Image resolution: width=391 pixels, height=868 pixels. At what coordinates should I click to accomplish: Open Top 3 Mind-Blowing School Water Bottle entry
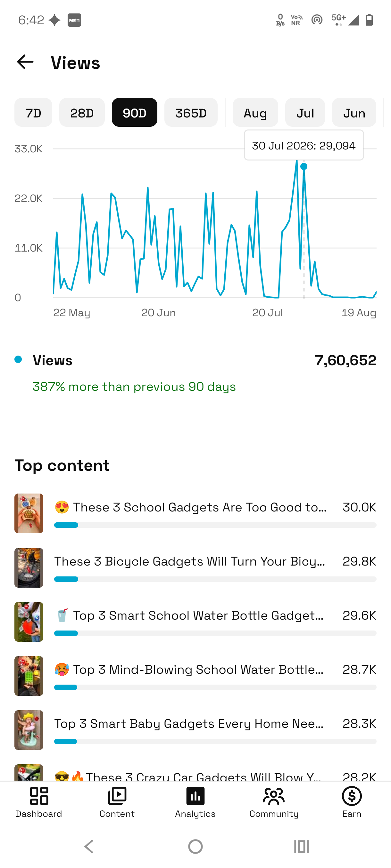(195, 676)
